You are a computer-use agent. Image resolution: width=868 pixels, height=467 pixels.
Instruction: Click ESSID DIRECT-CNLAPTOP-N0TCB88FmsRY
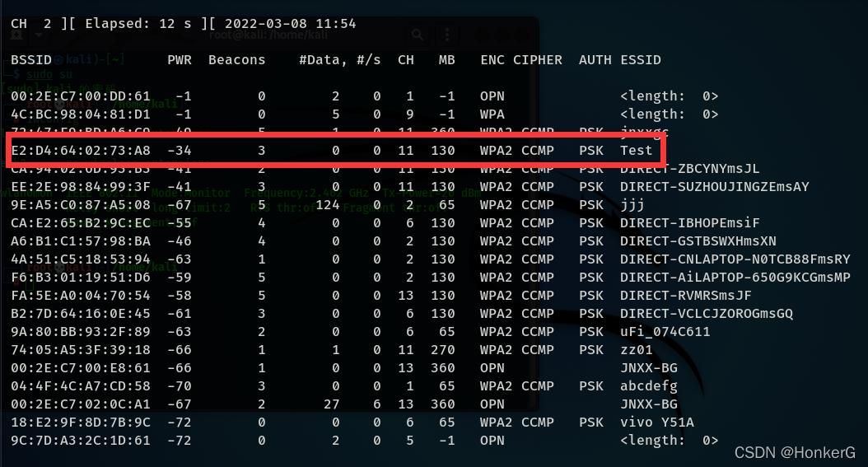click(x=735, y=259)
